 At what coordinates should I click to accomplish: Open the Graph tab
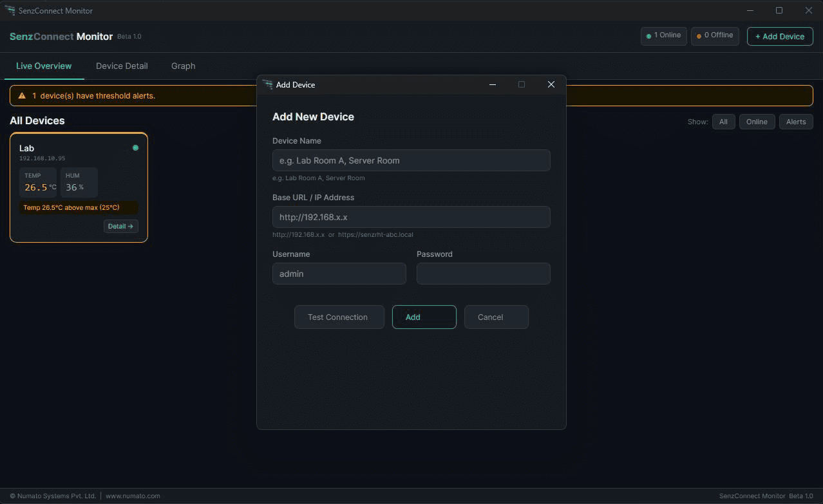[x=183, y=66]
